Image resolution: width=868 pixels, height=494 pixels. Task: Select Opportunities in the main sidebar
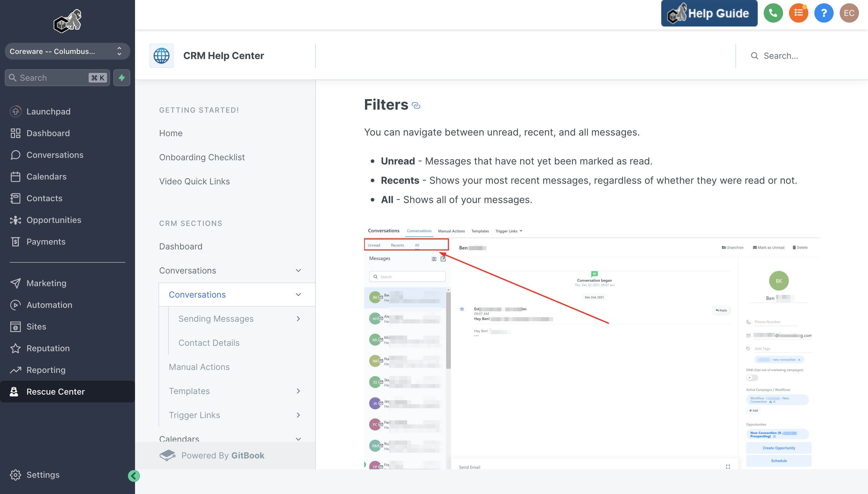(68, 220)
